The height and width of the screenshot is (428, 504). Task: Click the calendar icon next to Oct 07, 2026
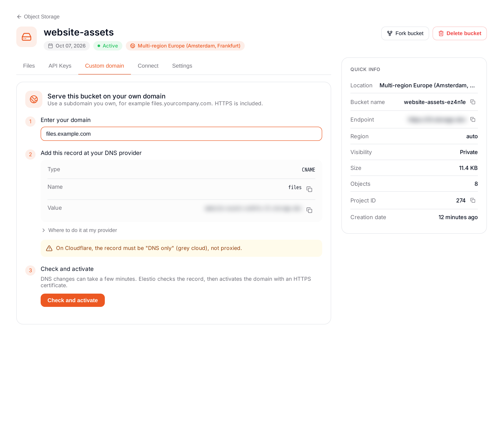click(50, 46)
